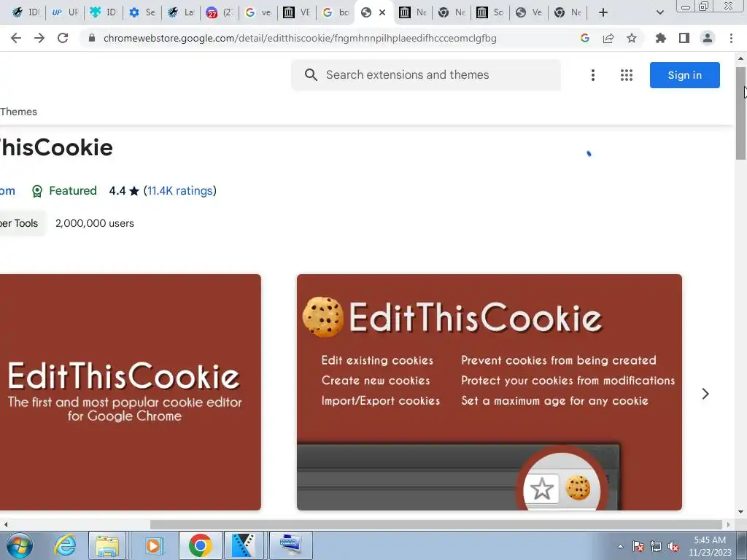Open the second screenshot listing cookie features
The image size is (747, 560).
[489, 392]
